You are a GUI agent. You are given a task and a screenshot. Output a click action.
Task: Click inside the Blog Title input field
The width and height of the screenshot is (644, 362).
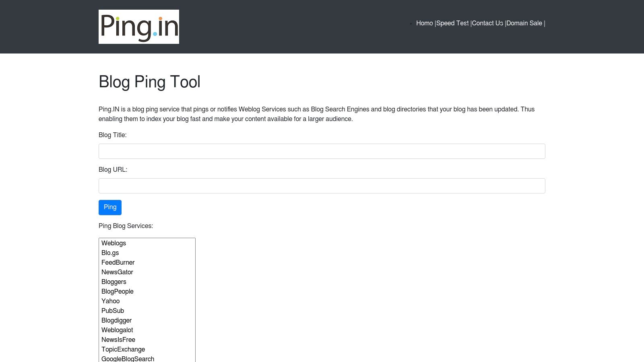(322, 151)
